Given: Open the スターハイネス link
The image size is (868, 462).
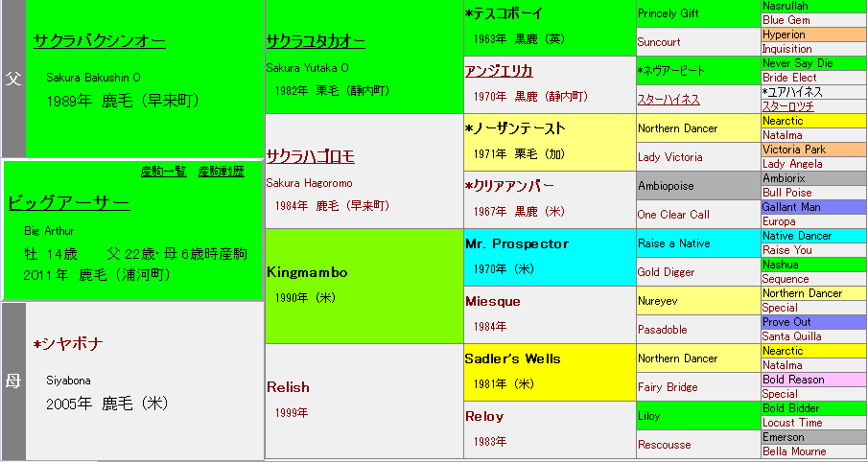Looking at the screenshot, I should pyautogui.click(x=669, y=100).
